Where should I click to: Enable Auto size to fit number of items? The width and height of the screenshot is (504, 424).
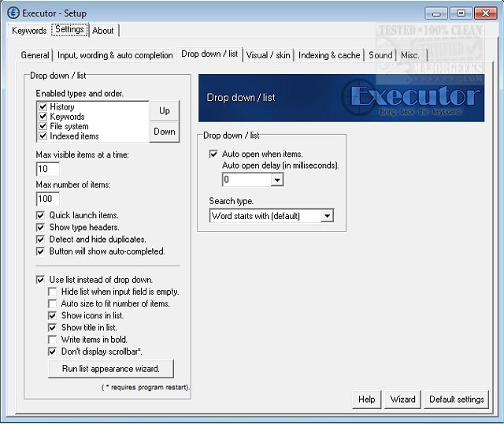point(52,303)
